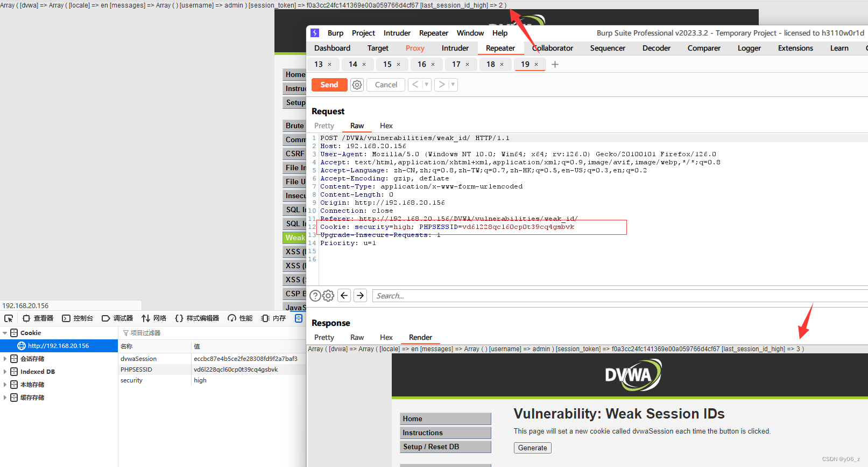The width and height of the screenshot is (868, 467).
Task: Open Instructions link in rendered DVWA page
Action: [446, 433]
